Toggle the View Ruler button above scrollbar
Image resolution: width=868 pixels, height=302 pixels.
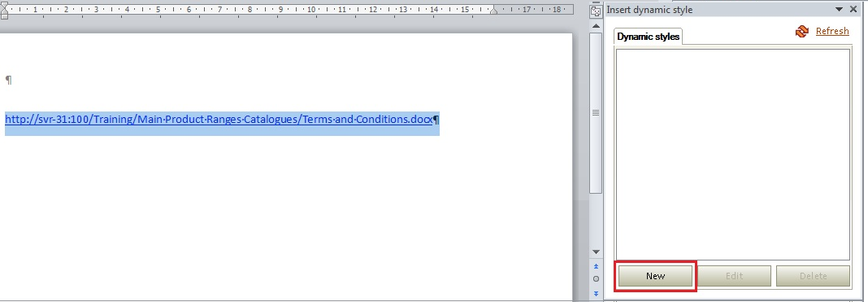tap(596, 11)
